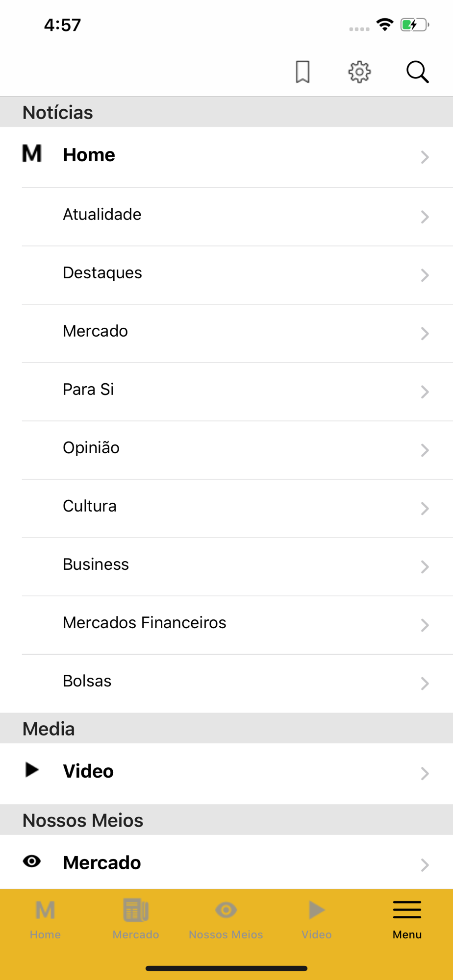This screenshot has height=980, width=453.
Task: Open settings via the gear icon
Action: pyautogui.click(x=359, y=72)
